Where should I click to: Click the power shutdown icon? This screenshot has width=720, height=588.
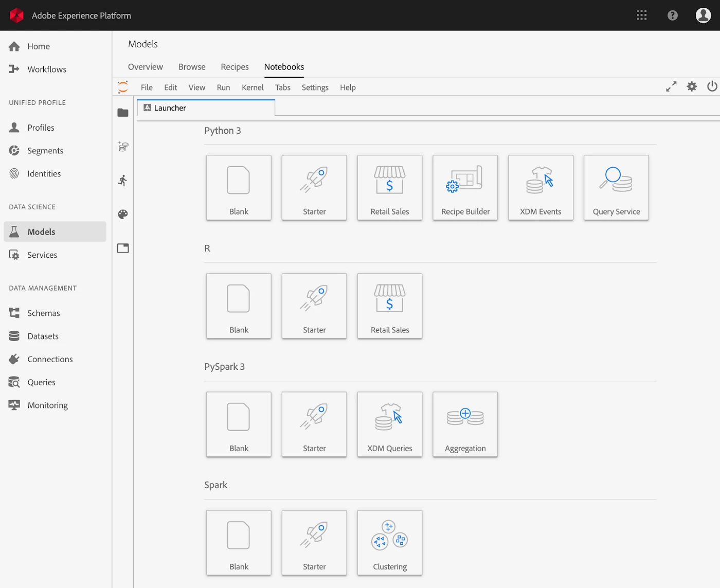(712, 86)
